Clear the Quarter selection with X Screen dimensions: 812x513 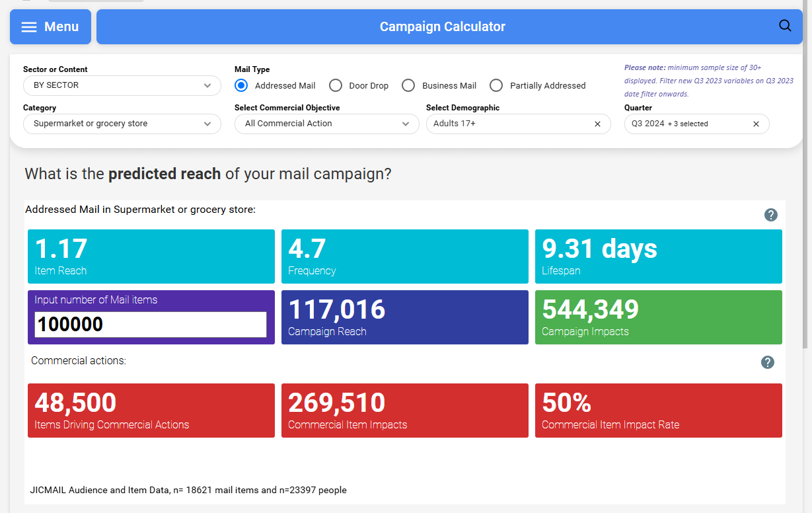tap(756, 124)
